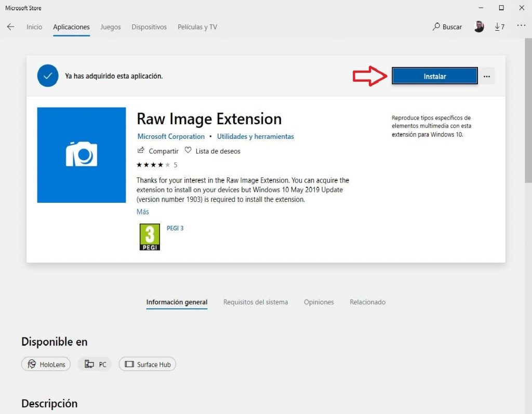Go back using the back arrow
Screen dimensions: 532x414
(x=11, y=27)
